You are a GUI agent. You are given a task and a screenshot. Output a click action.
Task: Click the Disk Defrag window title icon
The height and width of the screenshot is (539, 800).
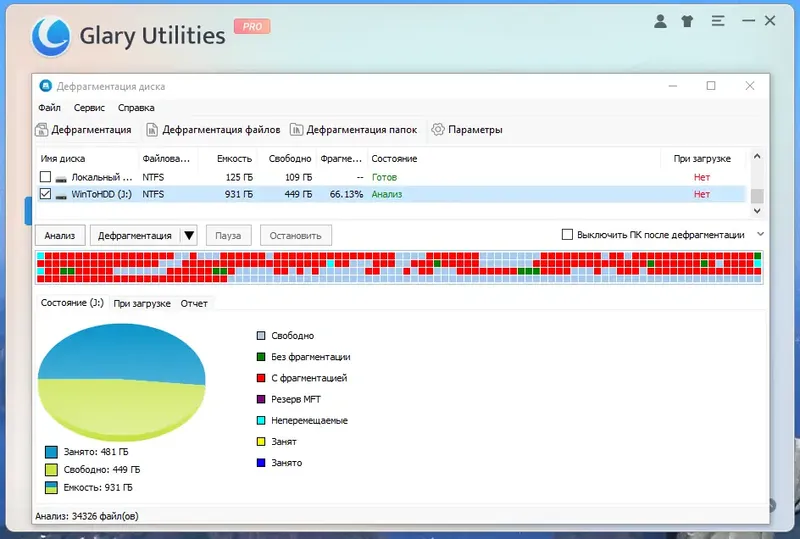(x=45, y=86)
